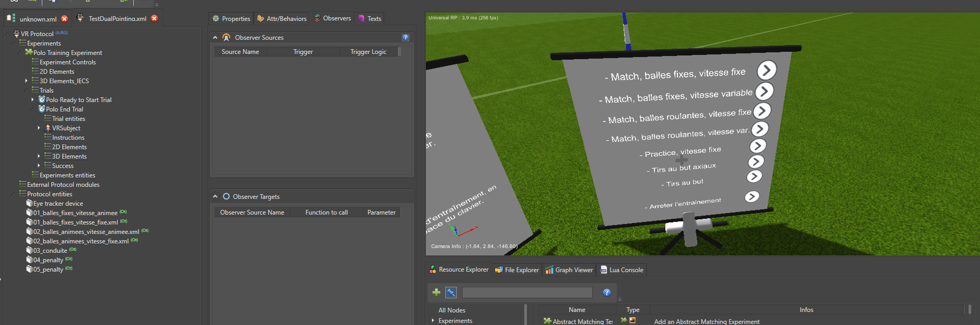Collapse the Observer Targets section
The image size is (980, 325).
pyautogui.click(x=215, y=197)
